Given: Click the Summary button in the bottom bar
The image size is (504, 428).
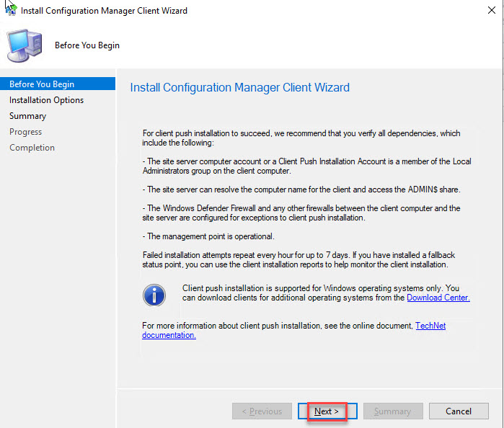Looking at the screenshot, I should tap(392, 411).
